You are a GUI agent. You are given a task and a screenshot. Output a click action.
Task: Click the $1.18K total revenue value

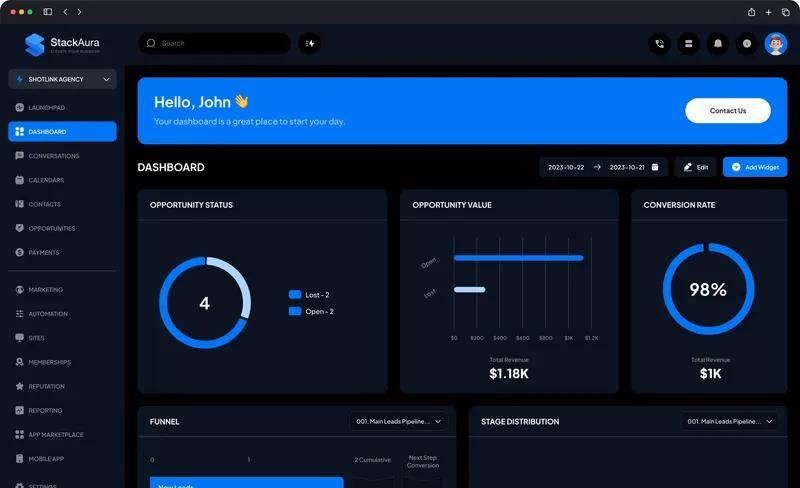509,374
